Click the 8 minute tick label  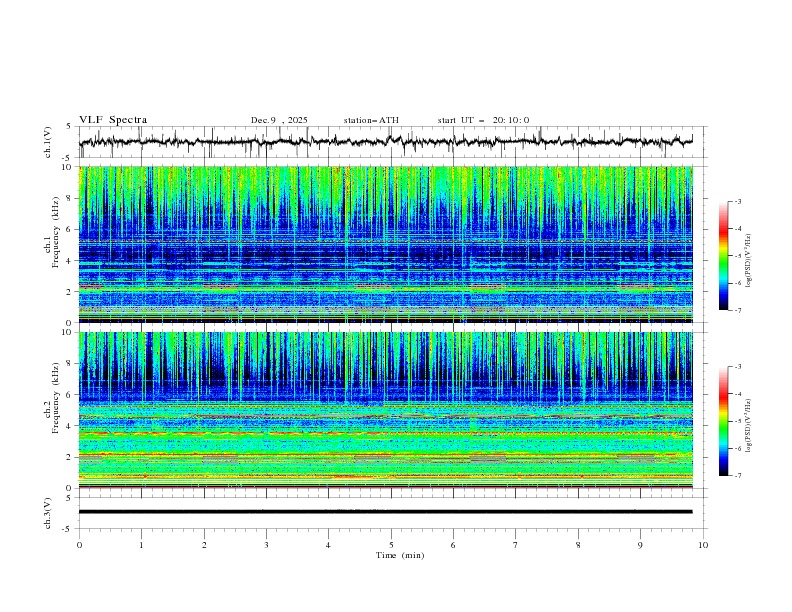tap(578, 545)
